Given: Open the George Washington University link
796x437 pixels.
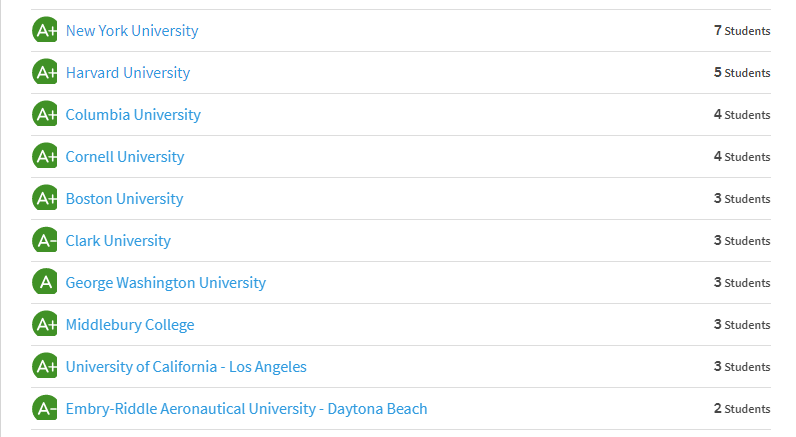Looking at the screenshot, I should coord(166,283).
